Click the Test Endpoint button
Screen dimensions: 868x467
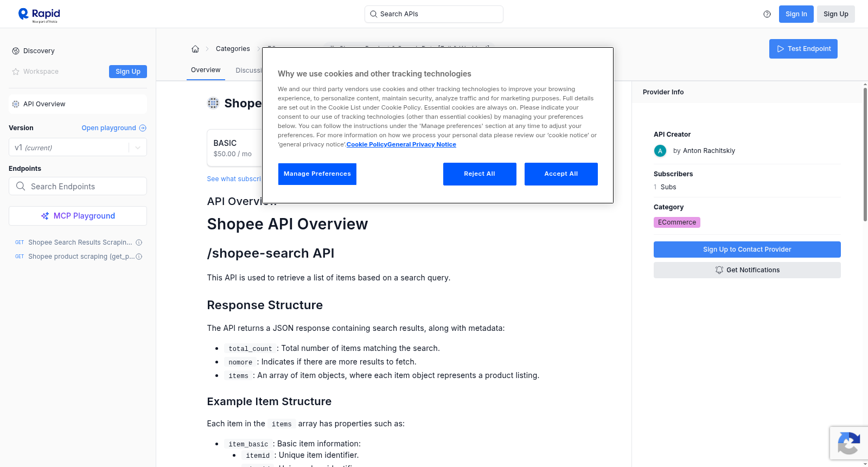click(803, 49)
